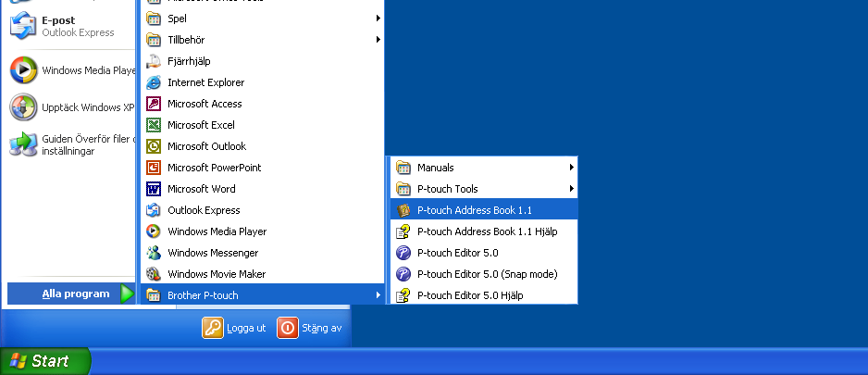The height and width of the screenshot is (375, 868).
Task: Click the Microsoft Excel icon
Action: click(154, 125)
